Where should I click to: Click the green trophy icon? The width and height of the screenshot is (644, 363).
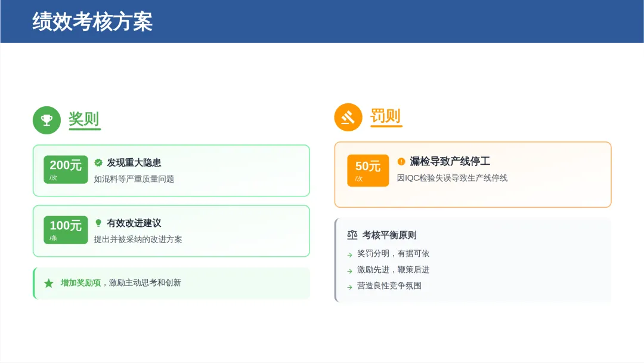tap(47, 120)
